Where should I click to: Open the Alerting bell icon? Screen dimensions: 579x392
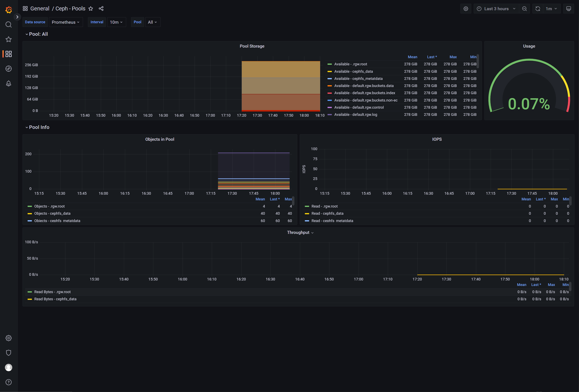point(8,83)
